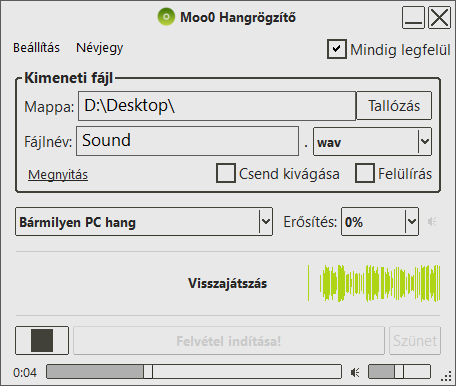Open the Erősítés 0% amplification dropdown
Screen dimensions: 456x386
coord(380,222)
